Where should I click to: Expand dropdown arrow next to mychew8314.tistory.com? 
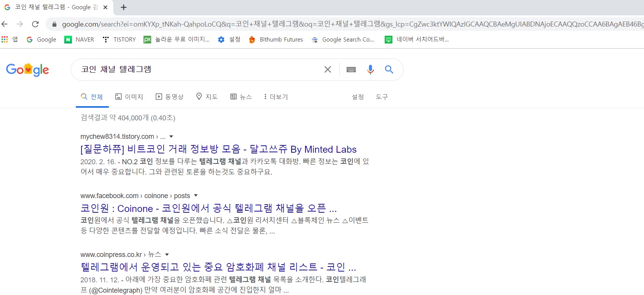[x=171, y=137]
